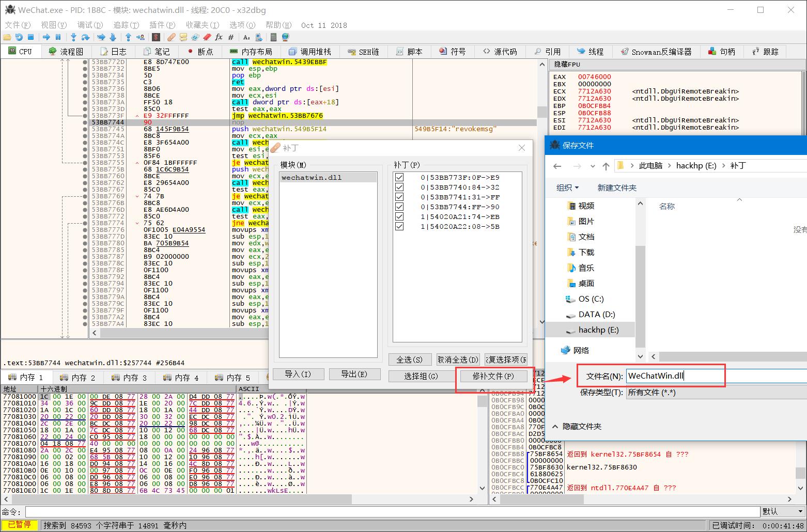Open comments via the toolbar icon

183,37
